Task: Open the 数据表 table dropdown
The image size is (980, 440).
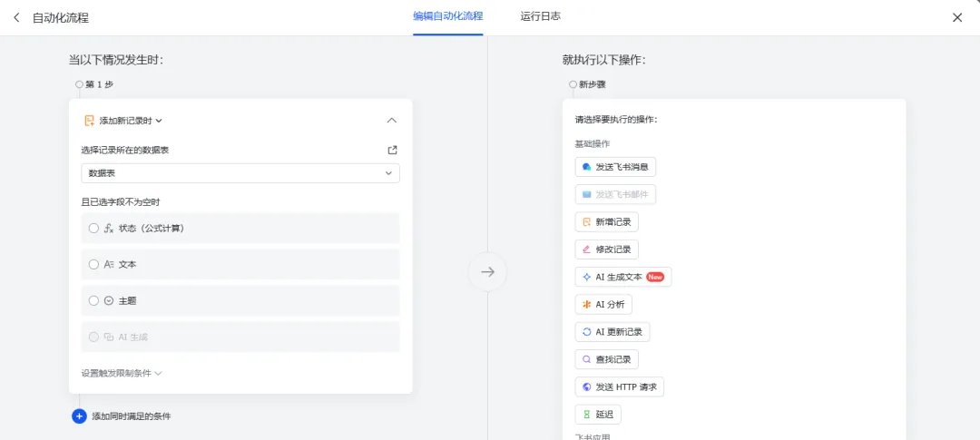Action: pos(240,173)
